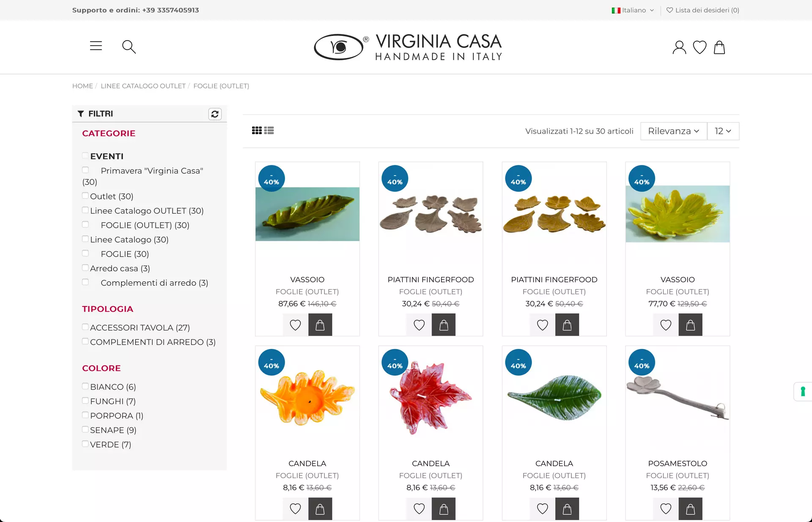Click the grid view icon
The width and height of the screenshot is (812, 522).
[257, 131]
